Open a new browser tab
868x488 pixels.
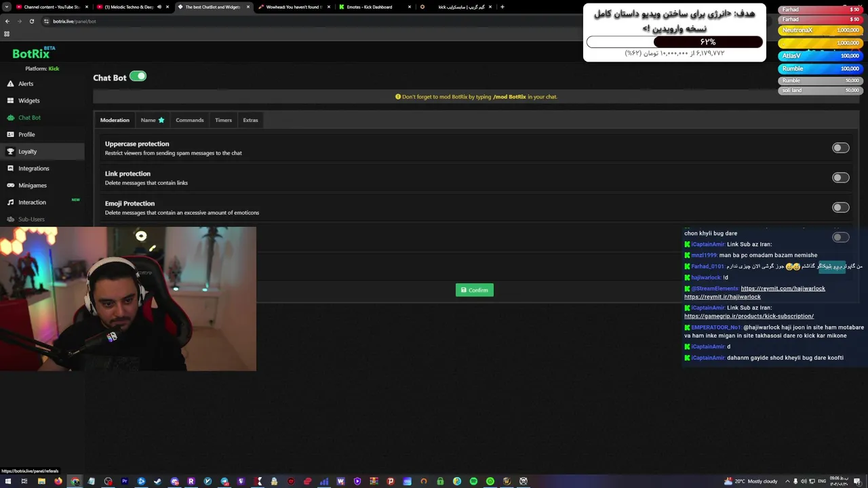click(502, 7)
